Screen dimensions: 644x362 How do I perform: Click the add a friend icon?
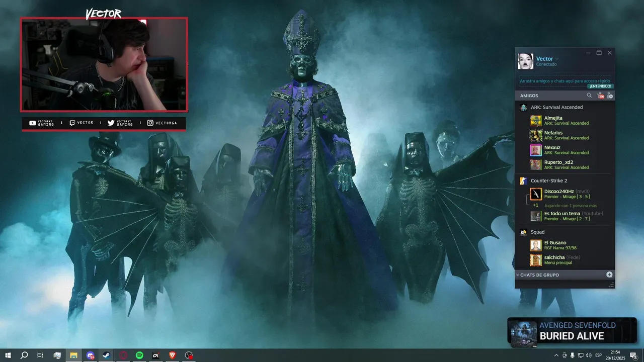[x=610, y=96]
